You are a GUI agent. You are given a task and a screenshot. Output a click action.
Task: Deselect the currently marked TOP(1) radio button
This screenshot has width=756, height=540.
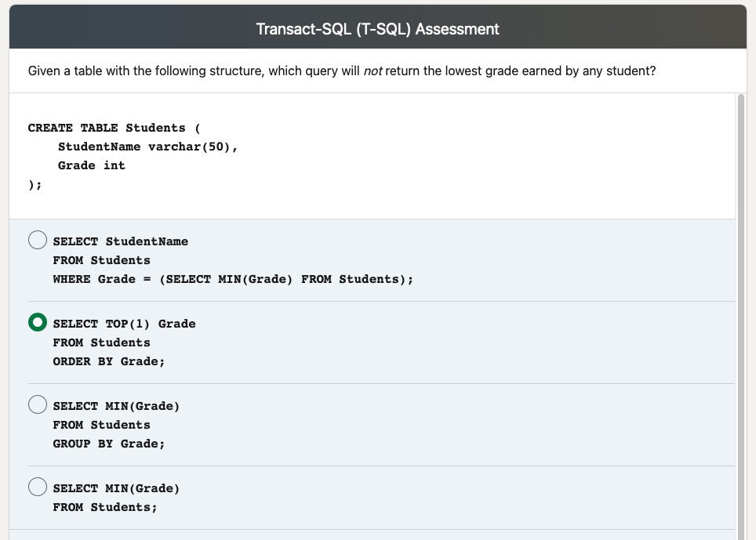pos(38,322)
